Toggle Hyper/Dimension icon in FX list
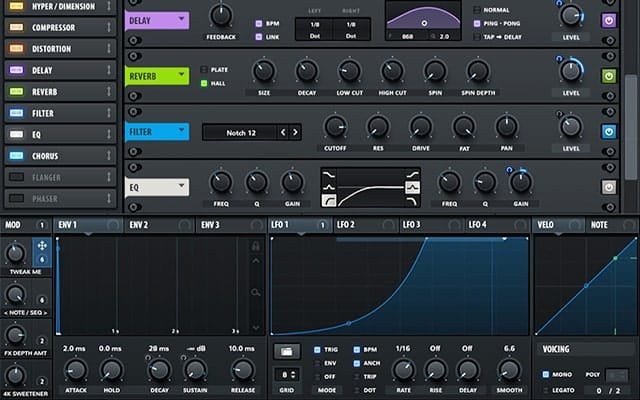640x400 pixels. click(x=16, y=6)
